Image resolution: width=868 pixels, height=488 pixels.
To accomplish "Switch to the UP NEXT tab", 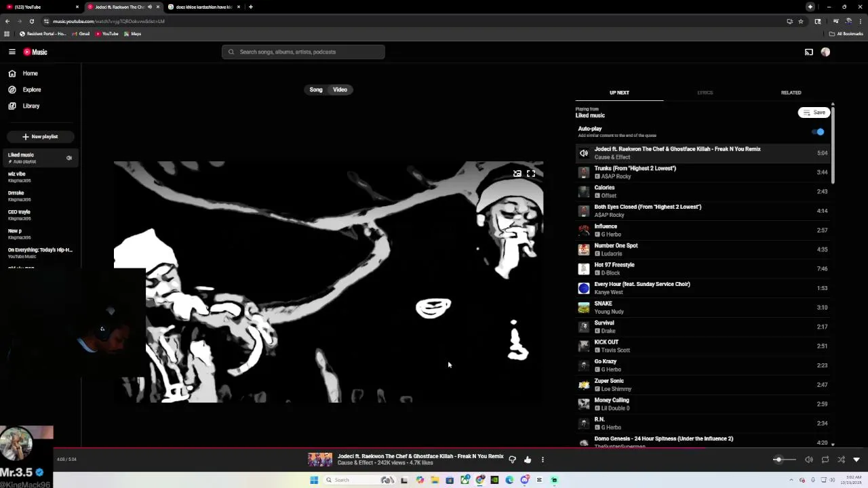I will pyautogui.click(x=619, y=93).
